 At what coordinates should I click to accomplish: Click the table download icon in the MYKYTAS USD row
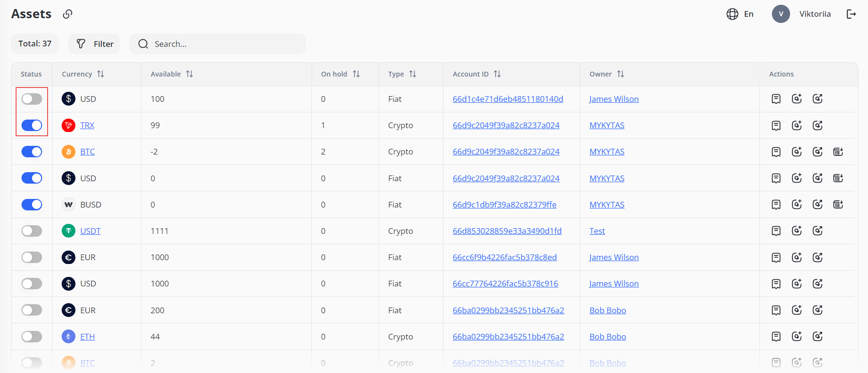[838, 178]
